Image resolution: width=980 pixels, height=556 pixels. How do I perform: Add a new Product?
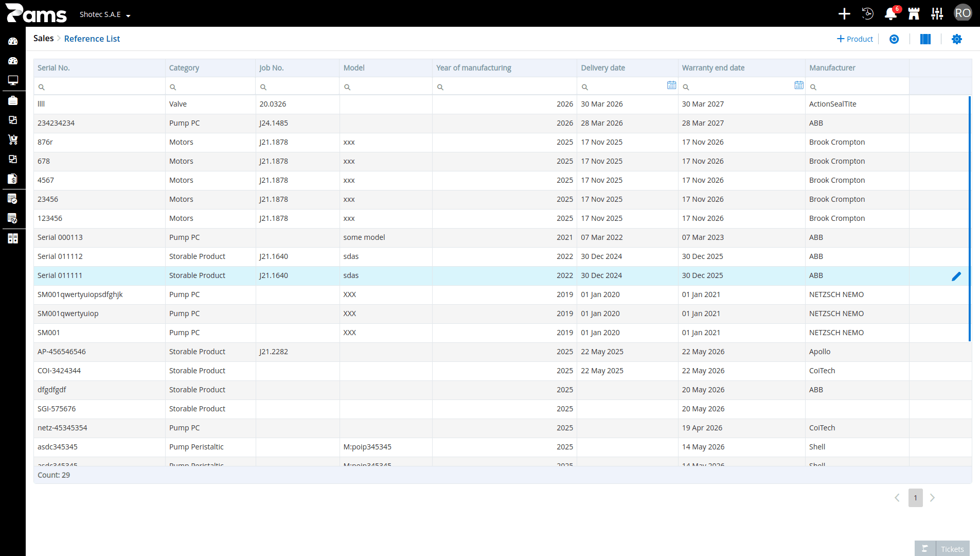pos(854,39)
